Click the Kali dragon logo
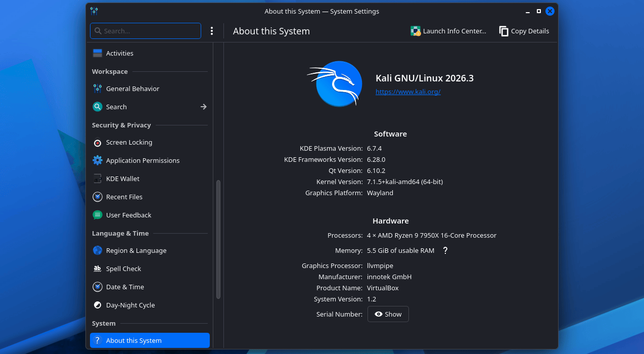The width and height of the screenshot is (644, 354). click(x=335, y=83)
